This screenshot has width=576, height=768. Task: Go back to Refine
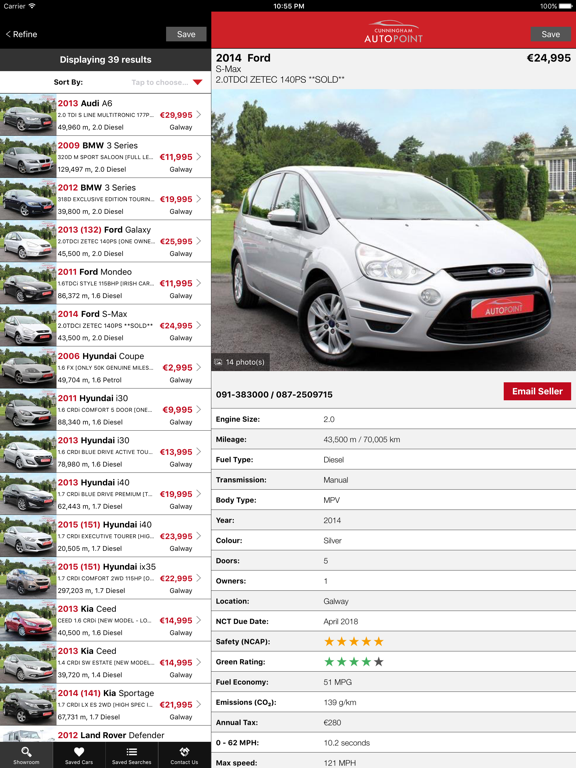coord(22,34)
